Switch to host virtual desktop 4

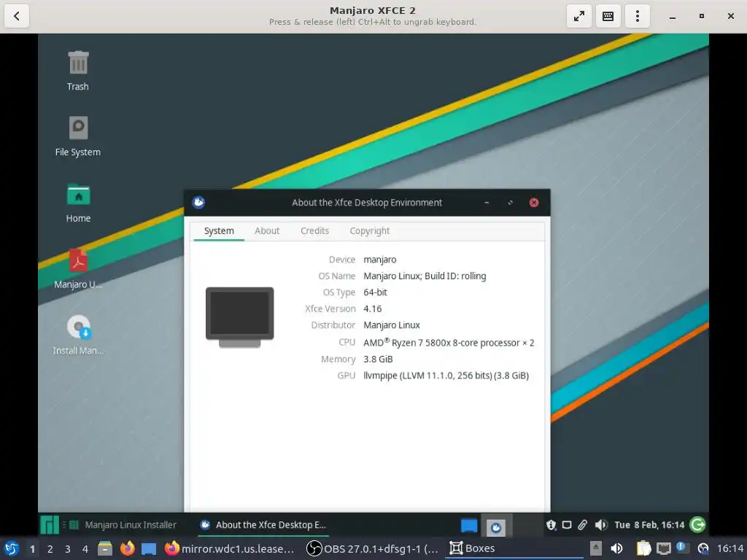85,549
